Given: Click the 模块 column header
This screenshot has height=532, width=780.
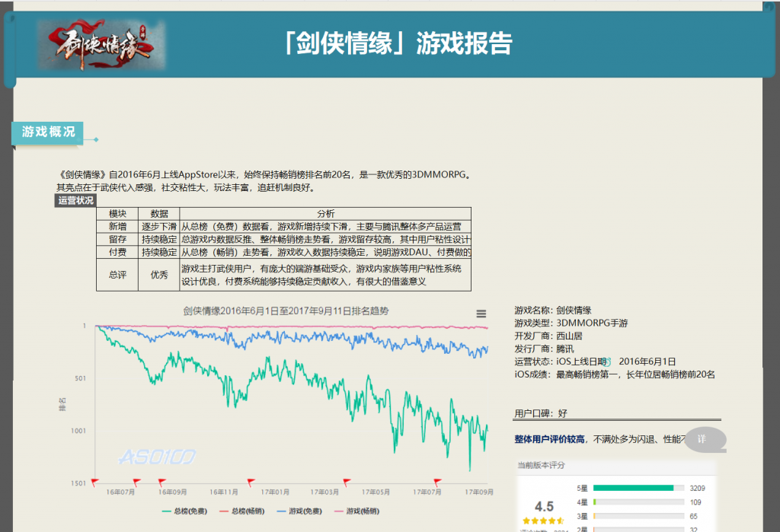Looking at the screenshot, I should (x=117, y=213).
